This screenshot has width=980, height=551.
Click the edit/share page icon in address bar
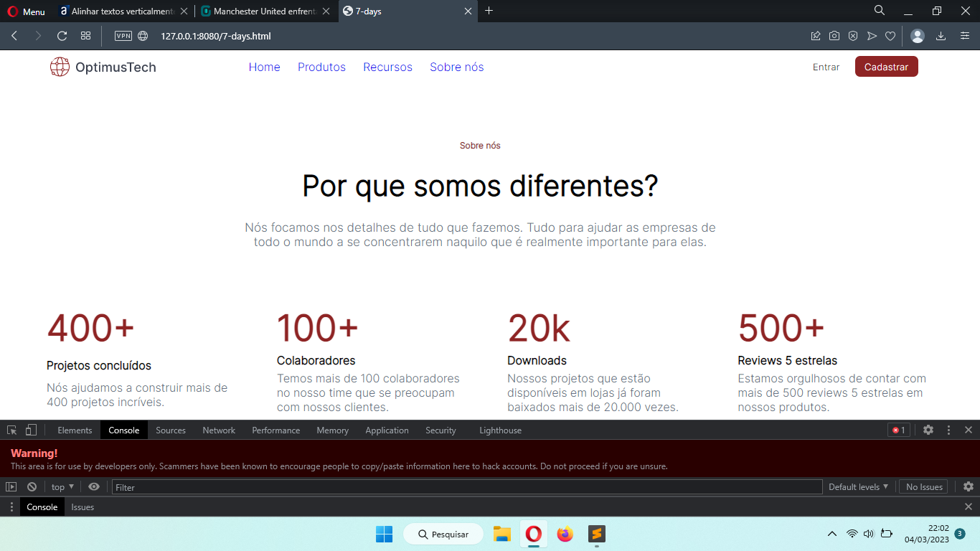[816, 36]
